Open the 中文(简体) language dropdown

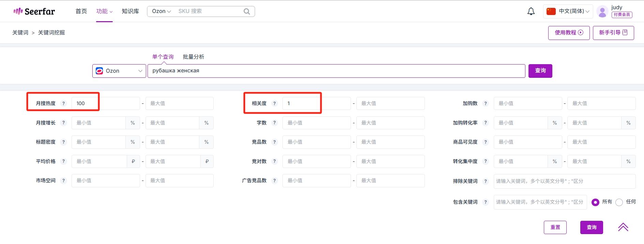point(568,11)
